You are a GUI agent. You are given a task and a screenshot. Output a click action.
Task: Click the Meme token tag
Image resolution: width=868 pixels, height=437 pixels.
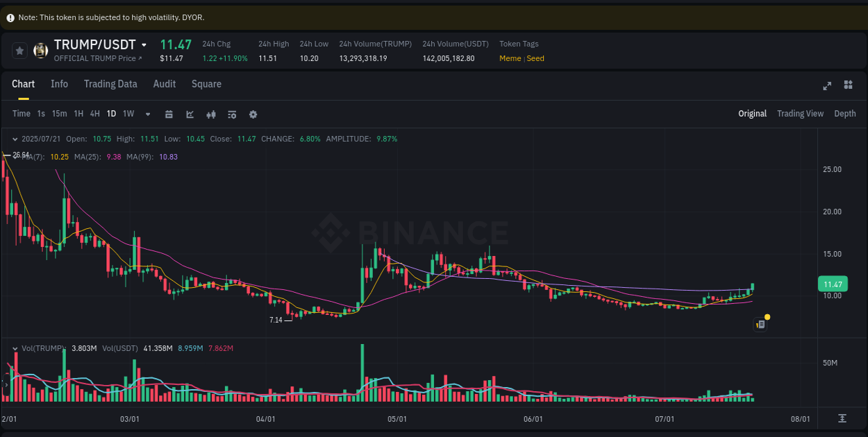point(509,58)
